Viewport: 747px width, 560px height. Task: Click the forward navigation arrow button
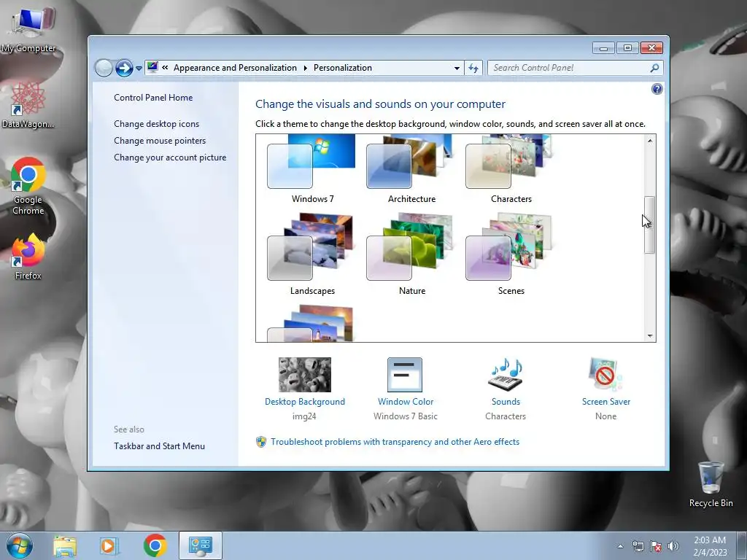click(124, 68)
